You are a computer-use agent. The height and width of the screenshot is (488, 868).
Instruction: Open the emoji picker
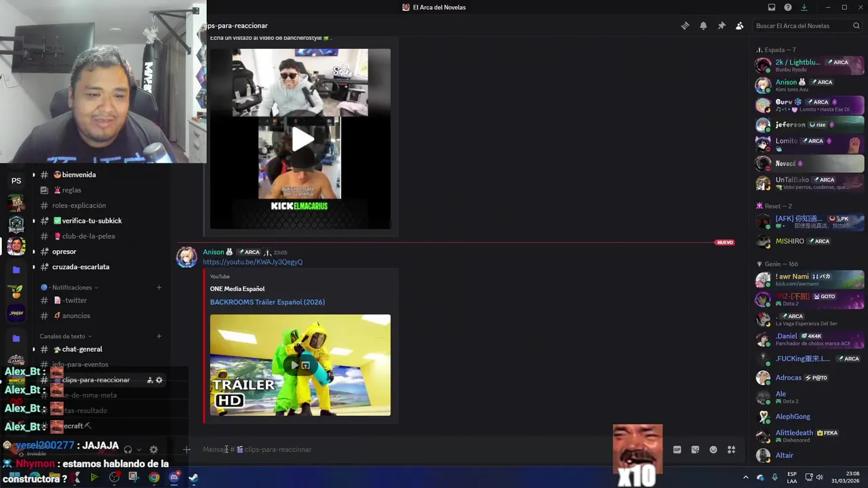click(713, 449)
